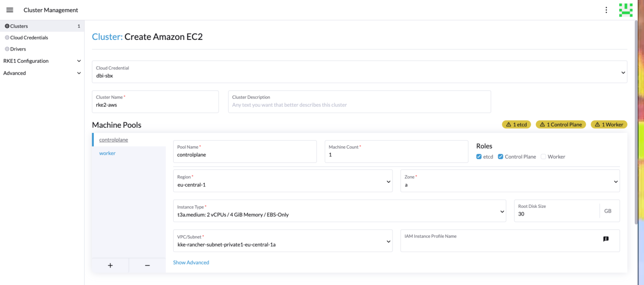
Task: Click the Show Advanced link
Action: 191,262
